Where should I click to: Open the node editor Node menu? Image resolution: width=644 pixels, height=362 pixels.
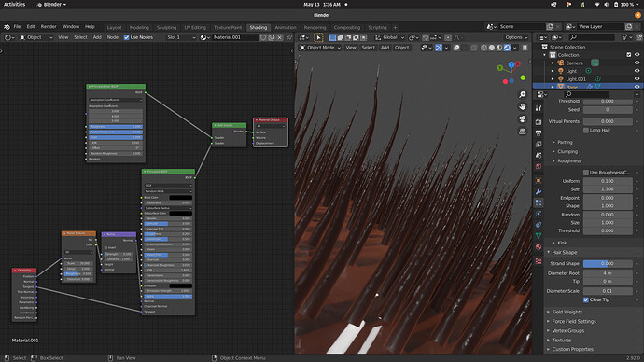(x=113, y=37)
